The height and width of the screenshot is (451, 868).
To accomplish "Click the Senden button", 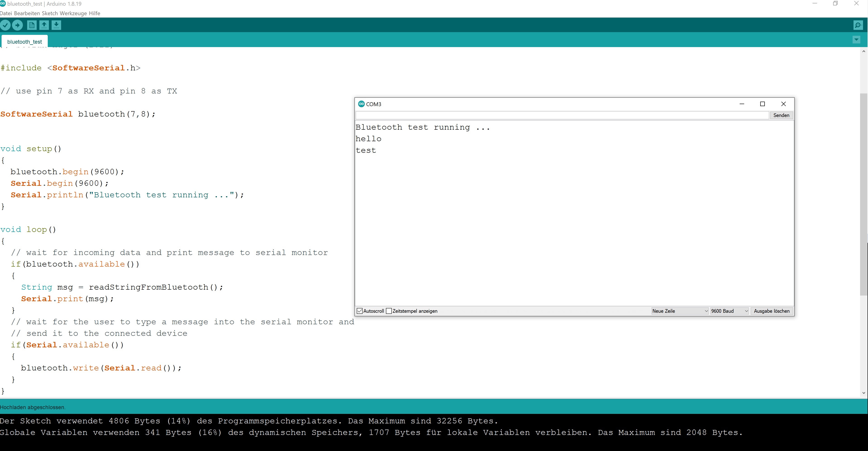I will pyautogui.click(x=781, y=115).
